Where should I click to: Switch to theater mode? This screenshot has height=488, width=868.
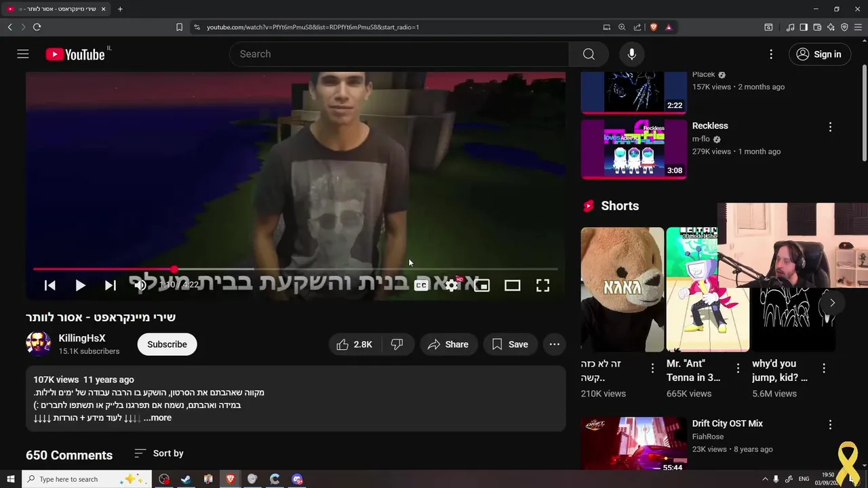pos(512,285)
